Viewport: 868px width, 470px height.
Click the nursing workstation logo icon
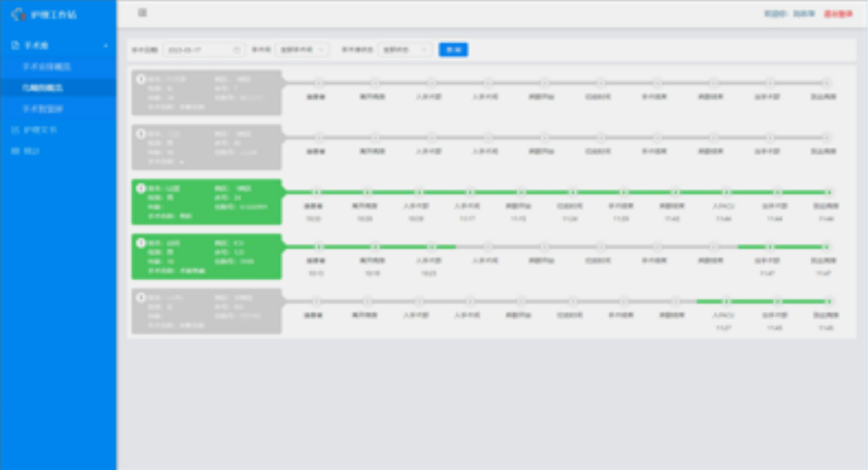18,15
